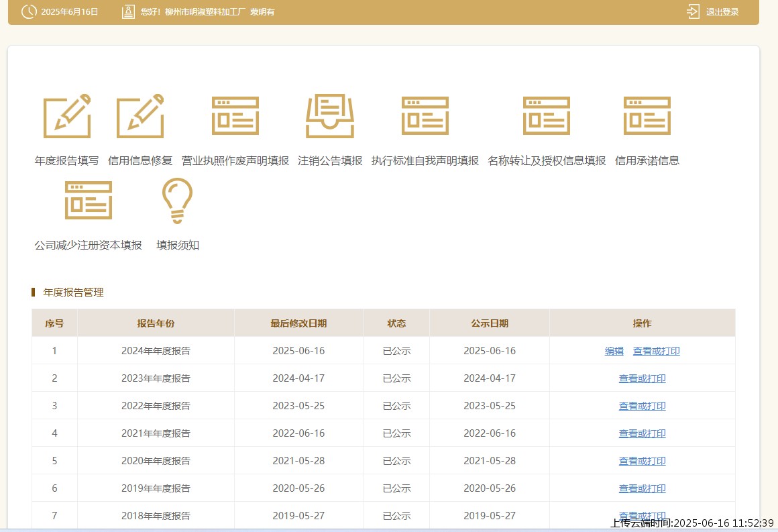The height and width of the screenshot is (532, 778).
Task: Click the 已公示 status in row 4
Action: coord(396,434)
